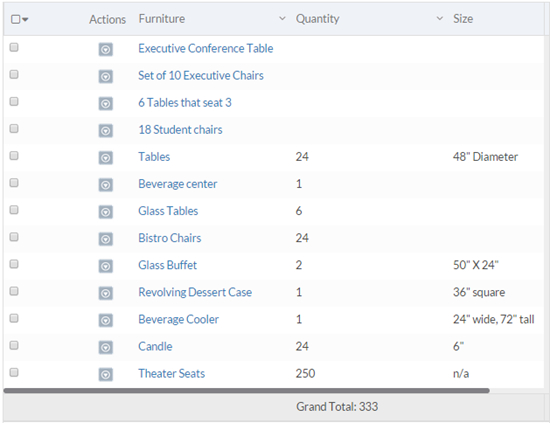Check the Executive Conference Table row checkbox
The width and height of the screenshot is (550, 423).
14,47
